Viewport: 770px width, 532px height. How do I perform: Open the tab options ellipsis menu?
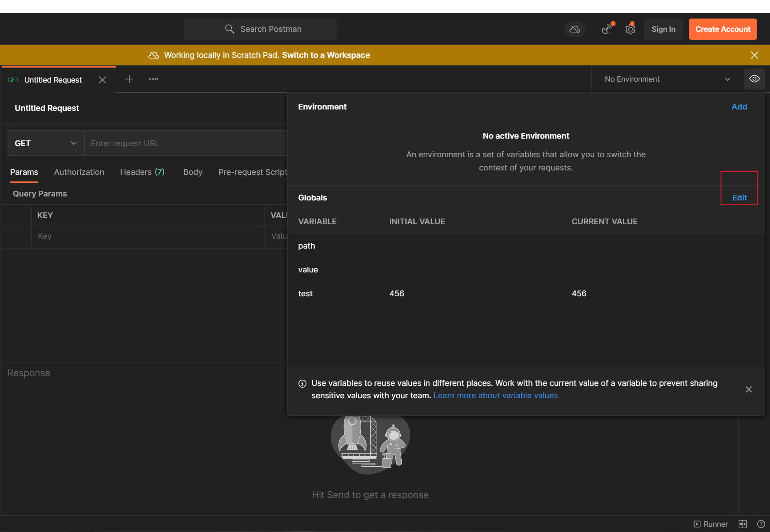tap(153, 79)
